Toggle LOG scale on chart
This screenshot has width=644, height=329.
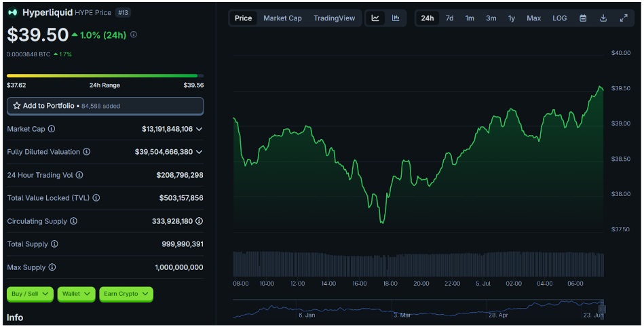click(x=559, y=18)
